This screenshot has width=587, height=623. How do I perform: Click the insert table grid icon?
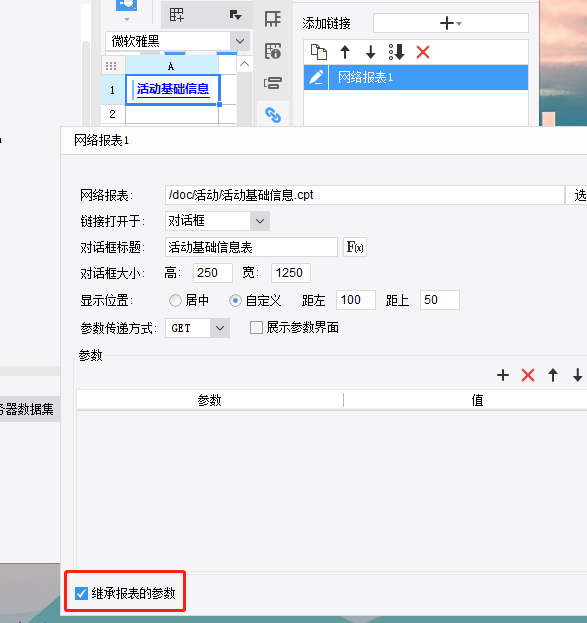(177, 15)
